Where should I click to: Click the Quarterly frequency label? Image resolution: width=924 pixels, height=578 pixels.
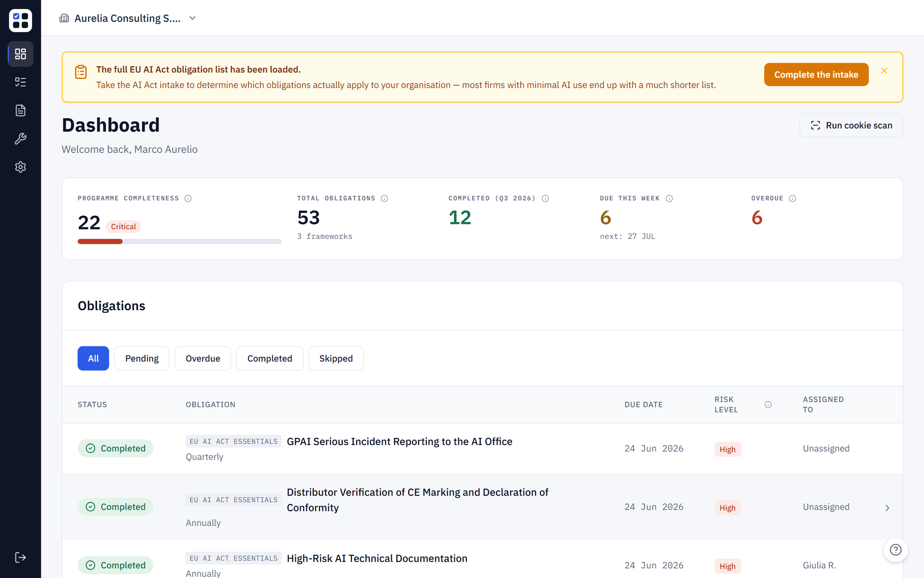(x=205, y=457)
